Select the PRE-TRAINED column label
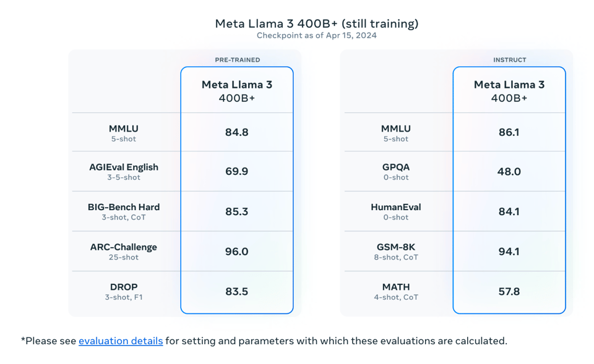 click(x=237, y=60)
